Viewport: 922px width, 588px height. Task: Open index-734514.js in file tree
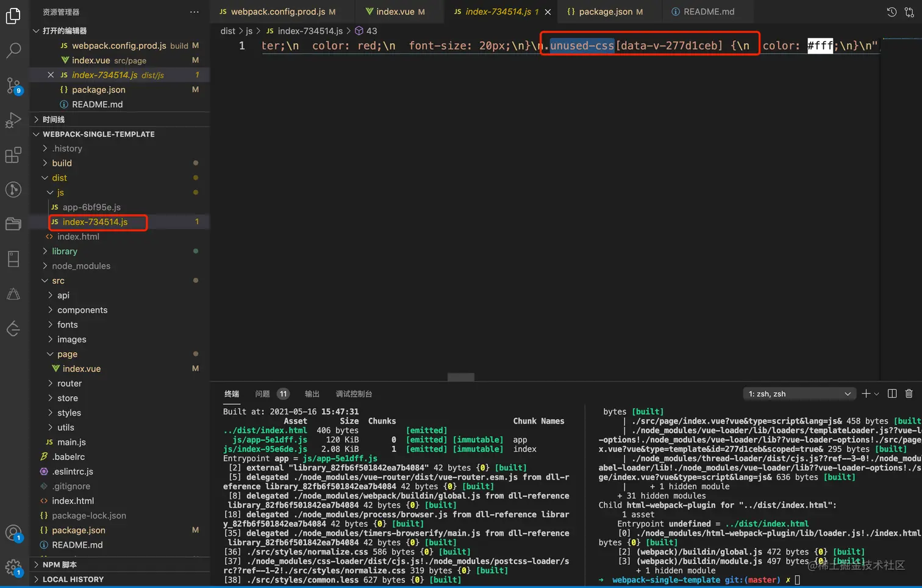120,222
